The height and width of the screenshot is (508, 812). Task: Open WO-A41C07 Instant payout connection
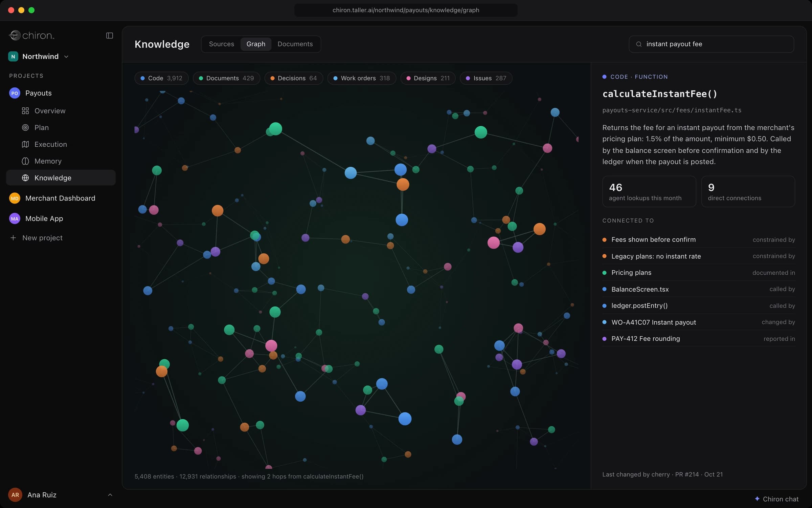pyautogui.click(x=698, y=322)
